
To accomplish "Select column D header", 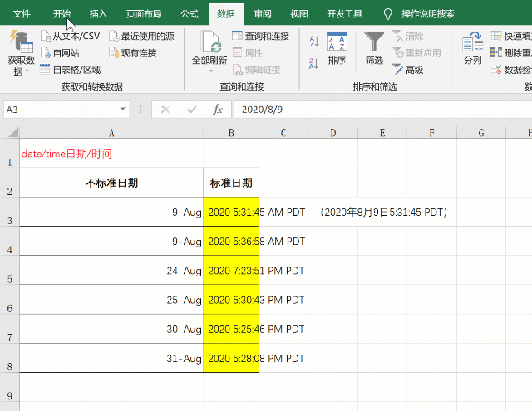I will [332, 133].
